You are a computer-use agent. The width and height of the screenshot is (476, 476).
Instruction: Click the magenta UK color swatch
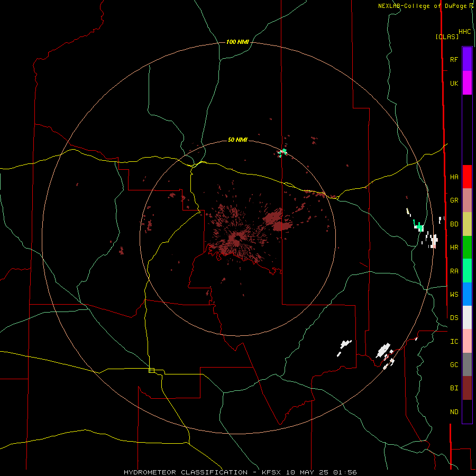pos(467,83)
